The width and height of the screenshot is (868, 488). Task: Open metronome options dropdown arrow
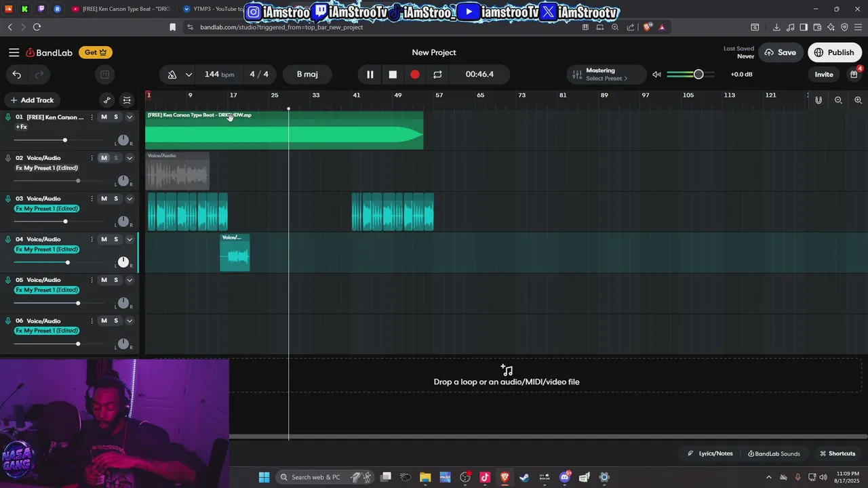pos(189,75)
